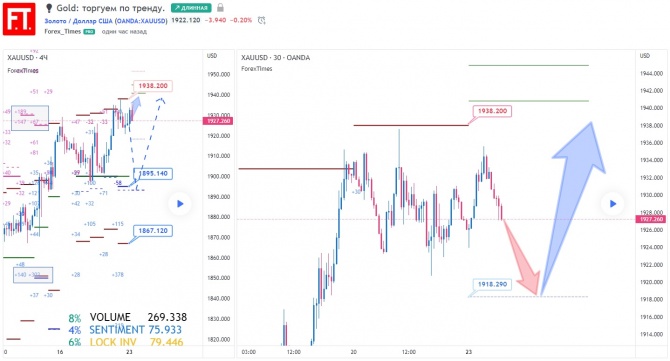Click the 1938.200 label on right chart
This screenshot has height=361, width=670.
pos(492,111)
